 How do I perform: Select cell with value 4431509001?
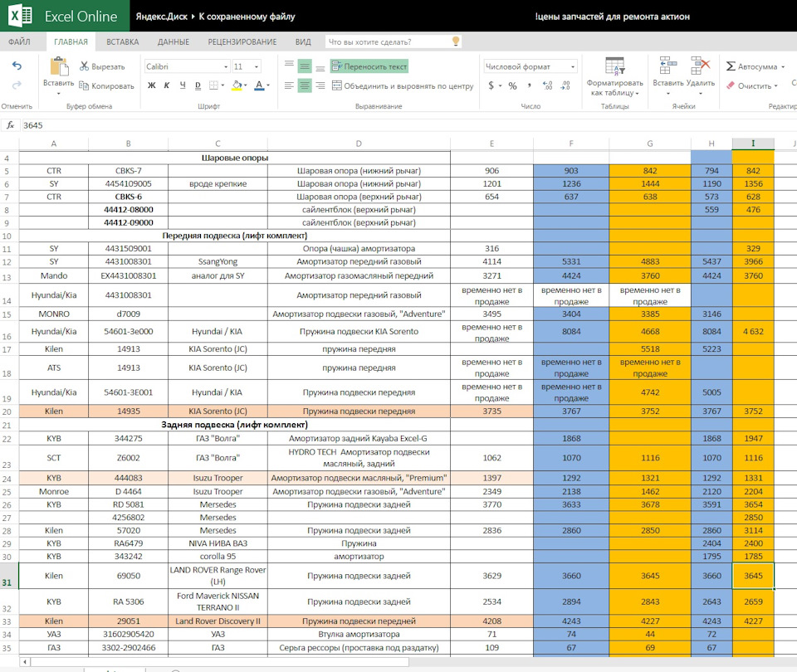pos(128,248)
